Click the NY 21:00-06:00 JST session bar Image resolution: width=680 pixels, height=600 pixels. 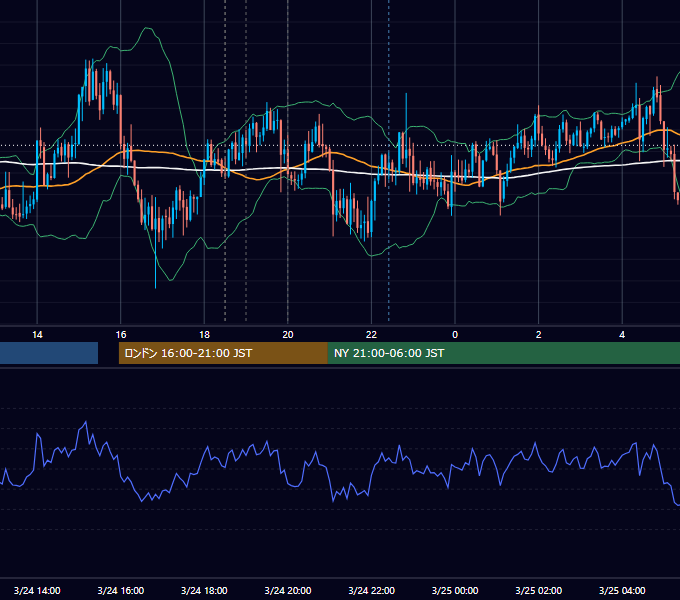tap(504, 353)
